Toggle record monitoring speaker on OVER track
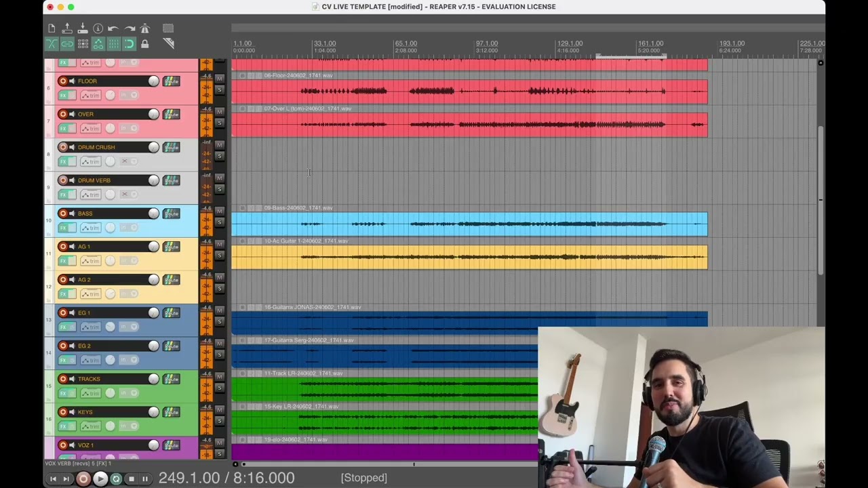 (x=72, y=115)
